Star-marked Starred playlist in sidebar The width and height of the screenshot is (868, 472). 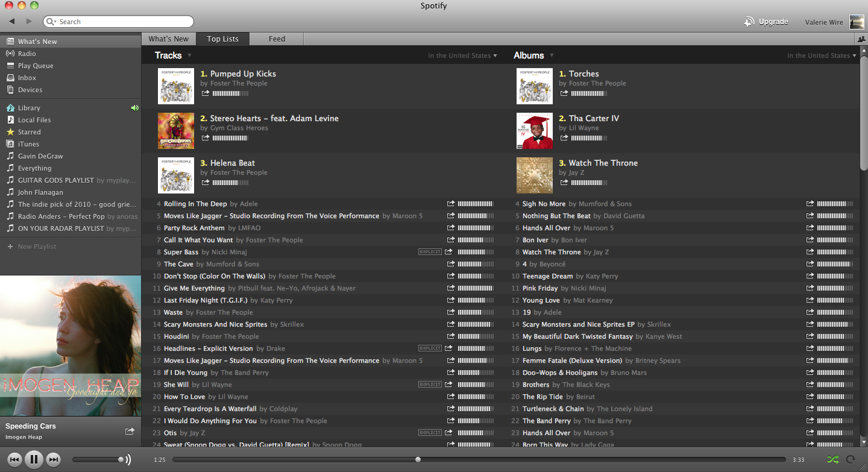point(29,132)
